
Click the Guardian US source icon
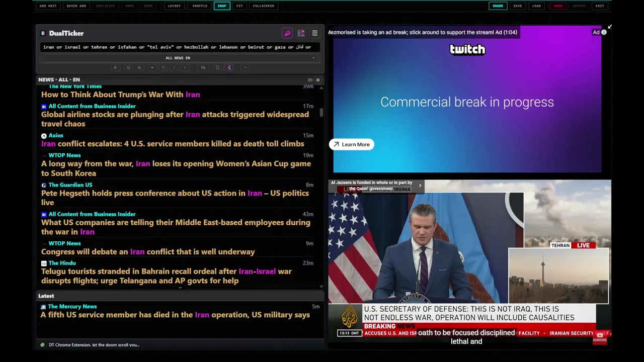(x=44, y=185)
